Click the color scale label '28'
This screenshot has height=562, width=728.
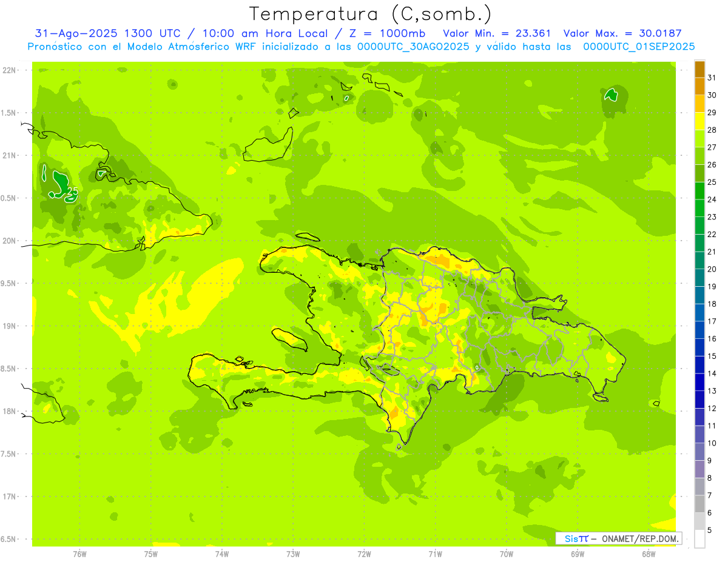tap(712, 130)
